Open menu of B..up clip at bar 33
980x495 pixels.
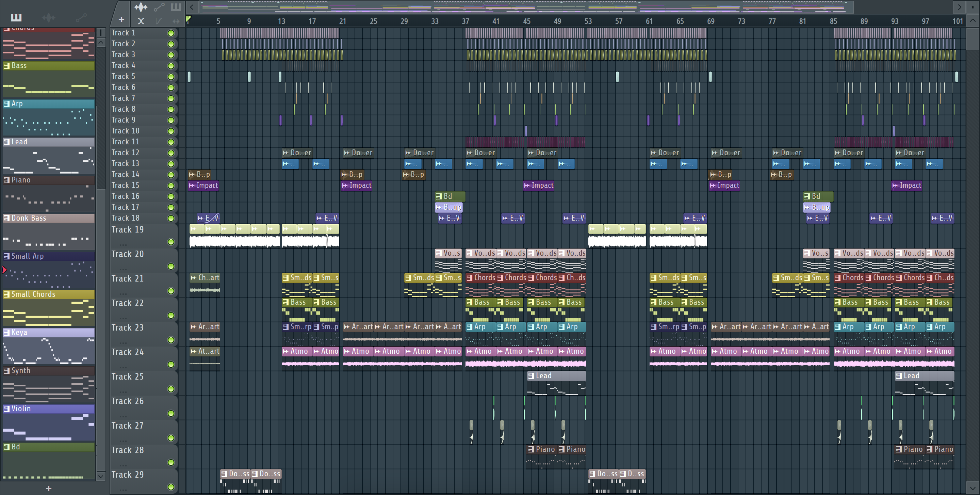[439, 207]
